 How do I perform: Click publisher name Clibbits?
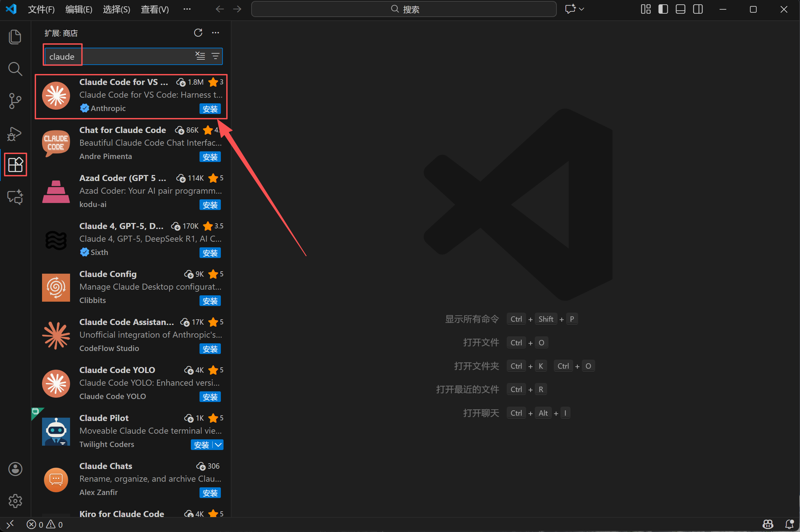[93, 300]
